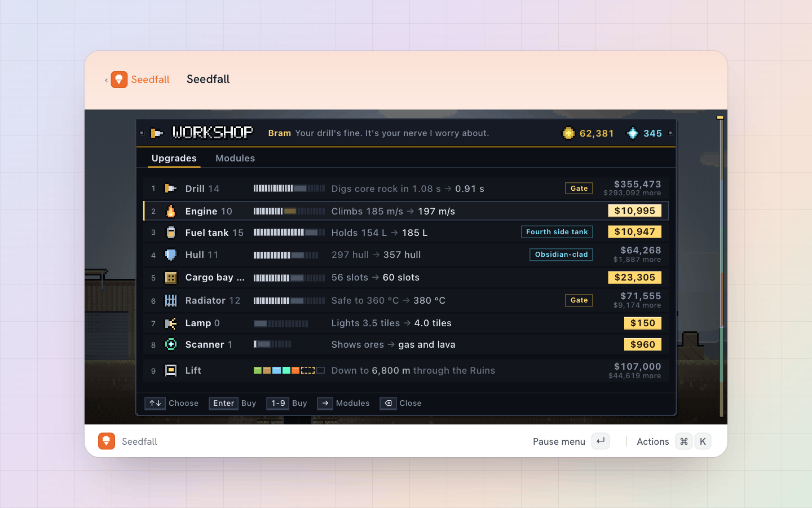The width and height of the screenshot is (812, 508).
Task: Click the blue gem icon beside 345
Action: coord(633,133)
